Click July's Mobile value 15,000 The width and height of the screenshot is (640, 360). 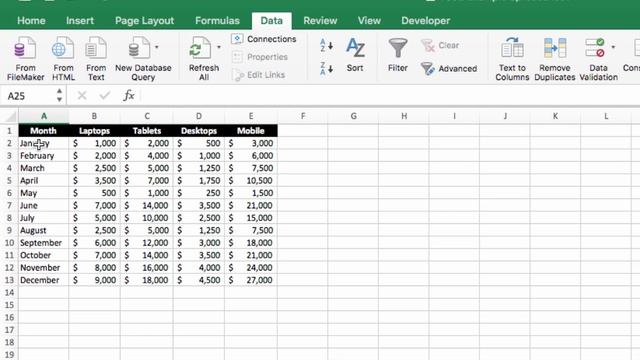coord(251,218)
